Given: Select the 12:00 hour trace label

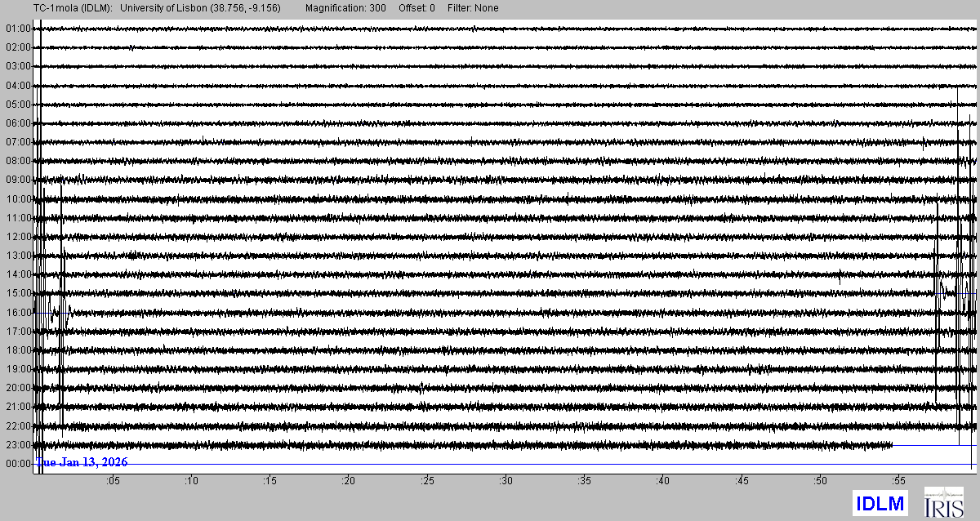Looking at the screenshot, I should click(18, 237).
